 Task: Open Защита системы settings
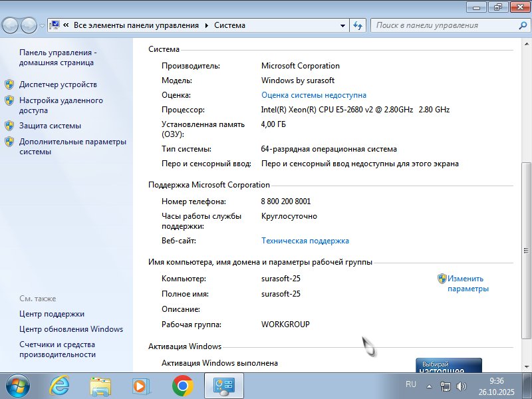(x=50, y=126)
